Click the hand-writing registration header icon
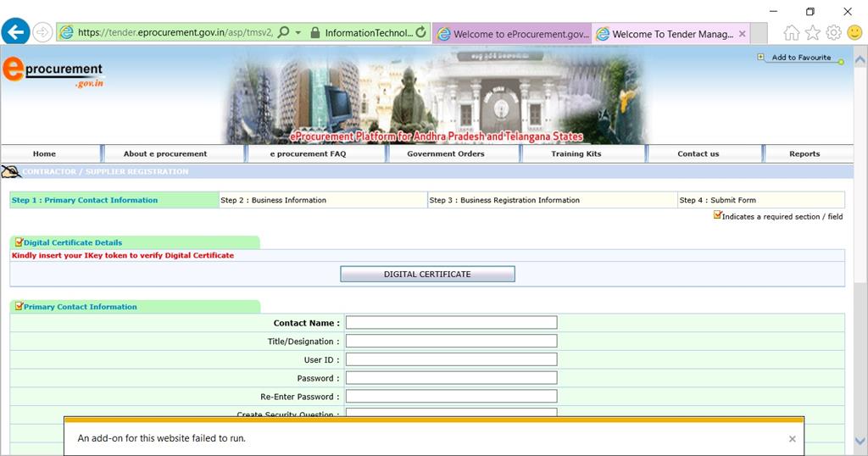 10,172
